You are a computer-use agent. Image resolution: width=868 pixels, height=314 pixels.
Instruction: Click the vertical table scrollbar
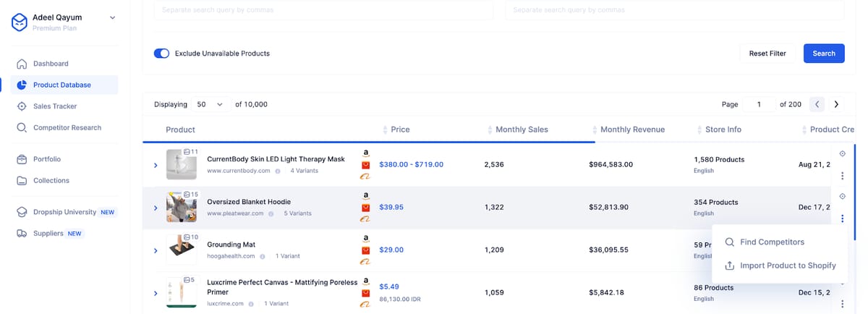(855, 192)
